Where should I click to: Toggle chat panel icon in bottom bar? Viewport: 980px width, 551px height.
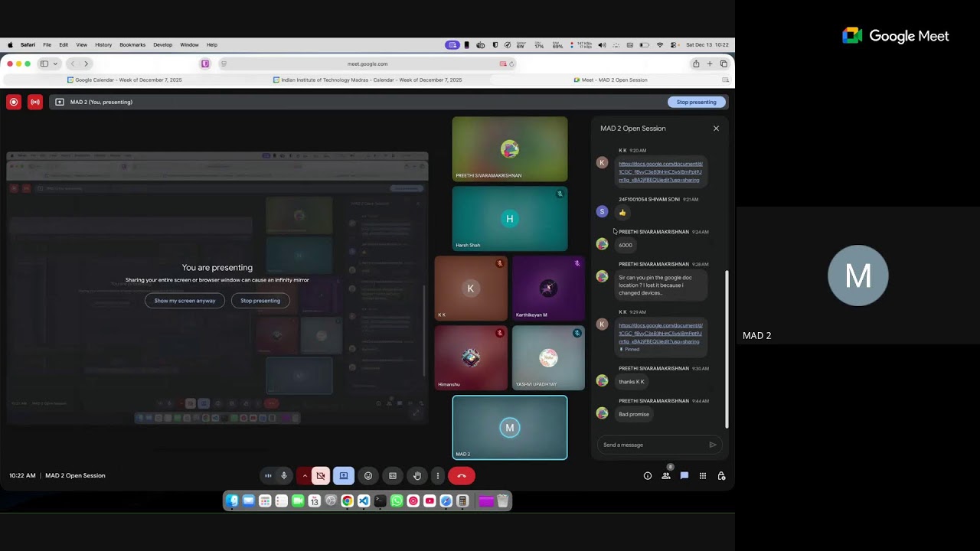click(x=684, y=476)
